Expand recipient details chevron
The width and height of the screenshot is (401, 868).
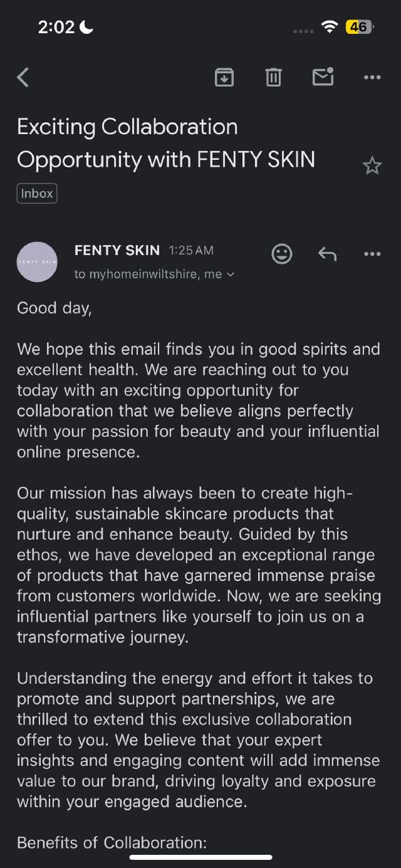coord(231,275)
